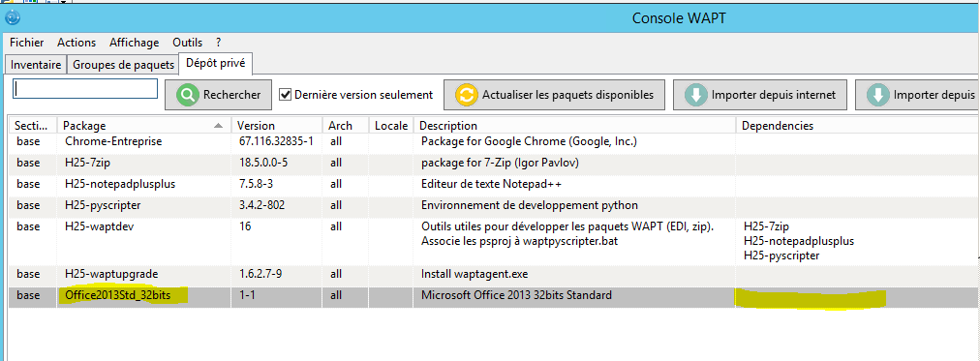The width and height of the screenshot is (980, 361).
Task: Click Microsoft Office 2013 32bits Standard description
Action: (x=516, y=295)
